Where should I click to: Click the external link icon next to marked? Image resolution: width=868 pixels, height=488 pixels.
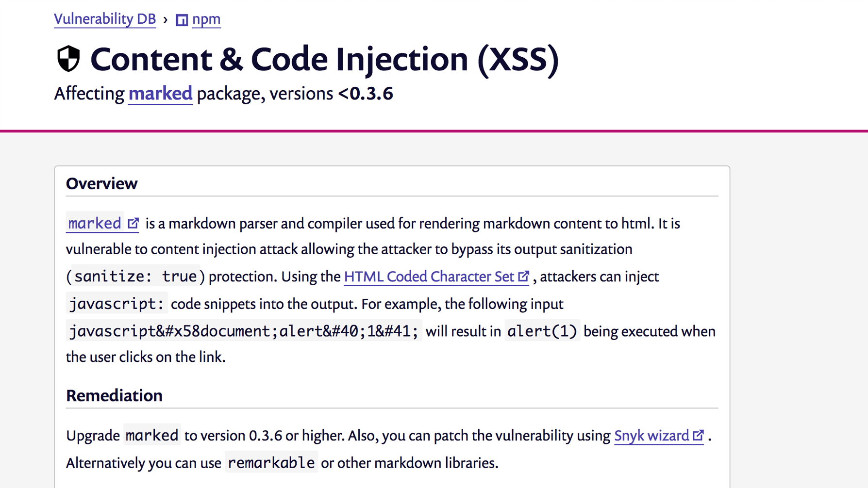point(133,222)
